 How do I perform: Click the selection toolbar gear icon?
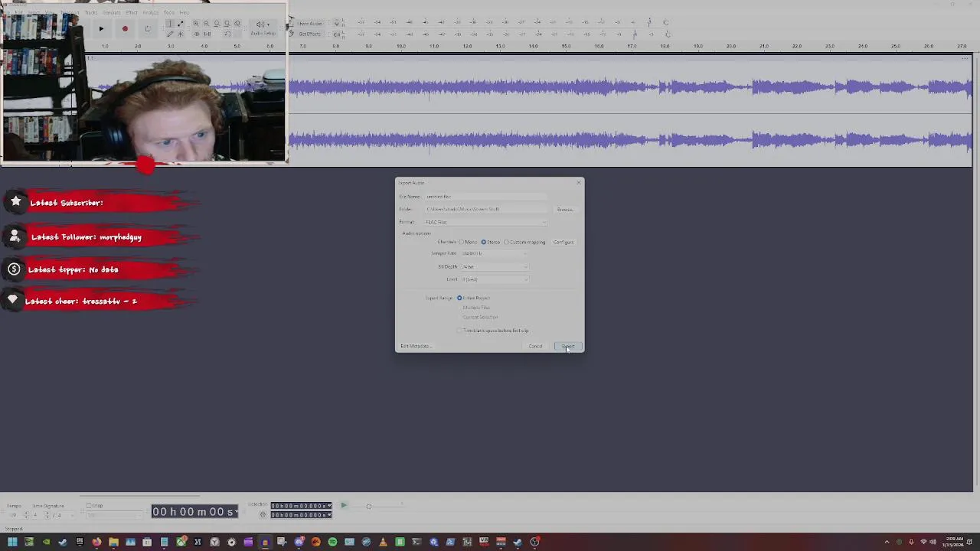[x=263, y=514]
